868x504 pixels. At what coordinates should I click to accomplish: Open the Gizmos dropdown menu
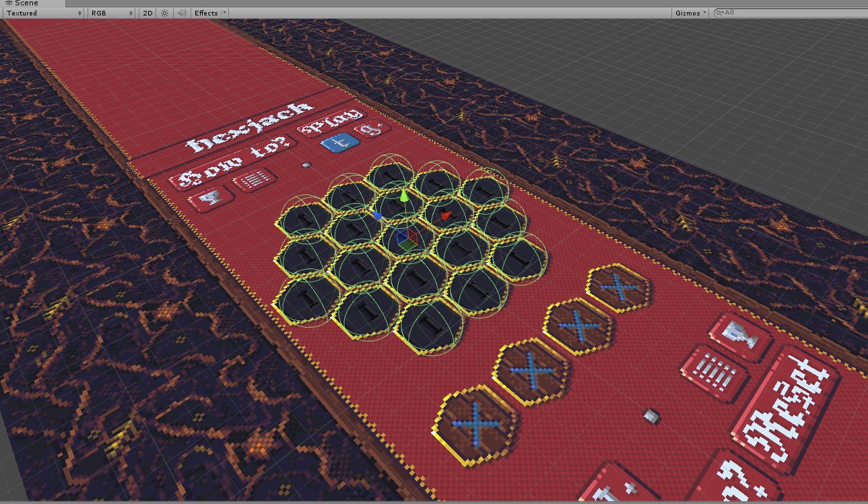point(691,13)
